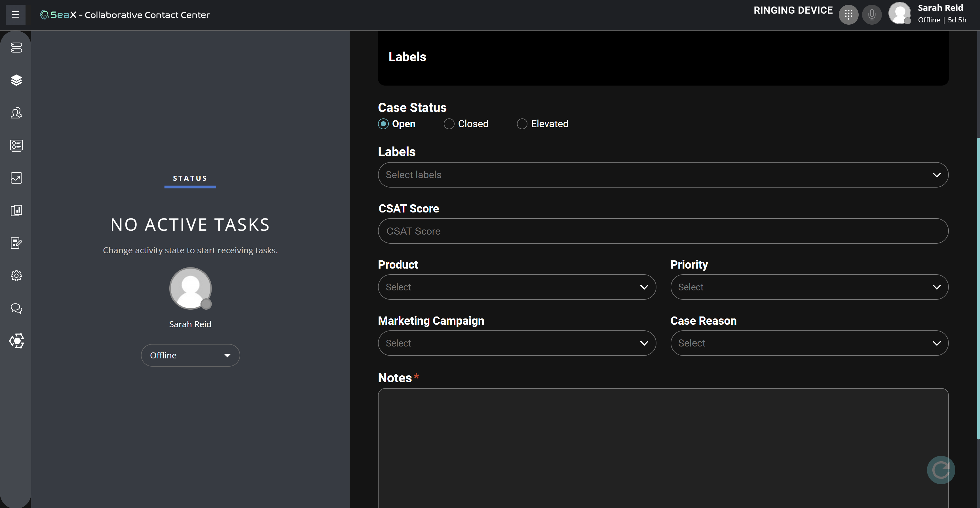
Task: Open the Contact Card sidebar panel
Action: (16, 146)
